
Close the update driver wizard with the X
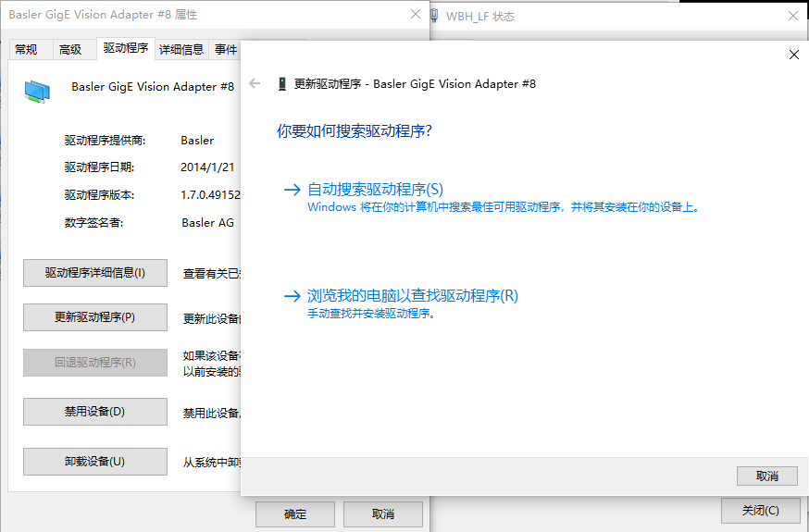[x=793, y=55]
